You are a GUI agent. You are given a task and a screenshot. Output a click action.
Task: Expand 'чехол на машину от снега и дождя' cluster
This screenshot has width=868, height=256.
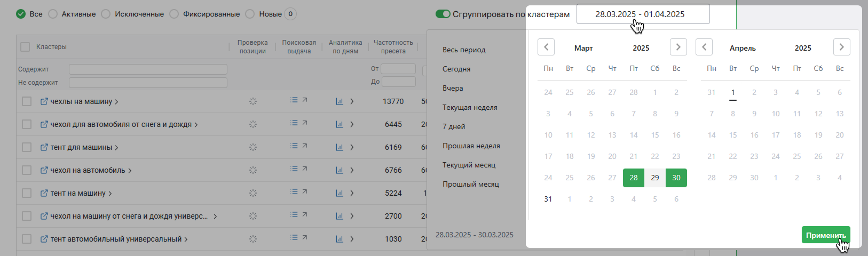215,217
